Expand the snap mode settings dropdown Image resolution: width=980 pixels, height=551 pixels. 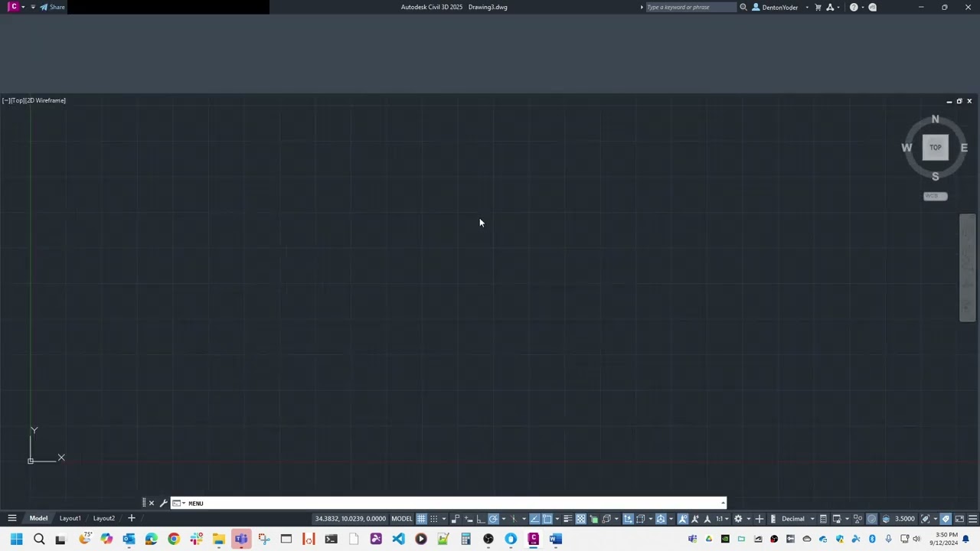(444, 519)
